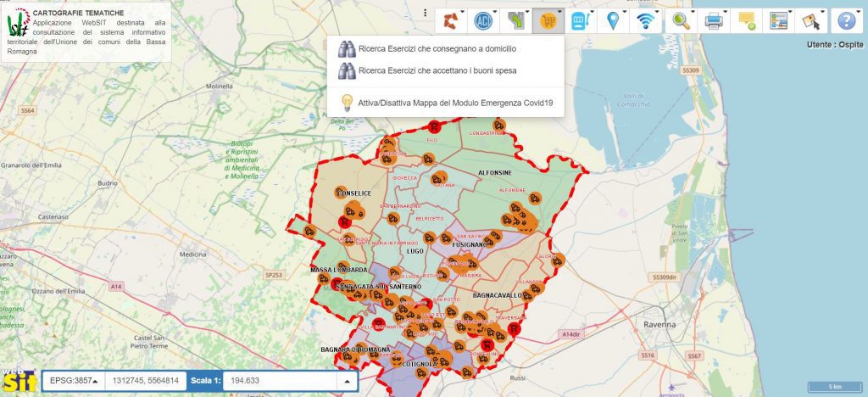Click the select-with-cursor tool icon
868x397 pixels.
point(810,20)
